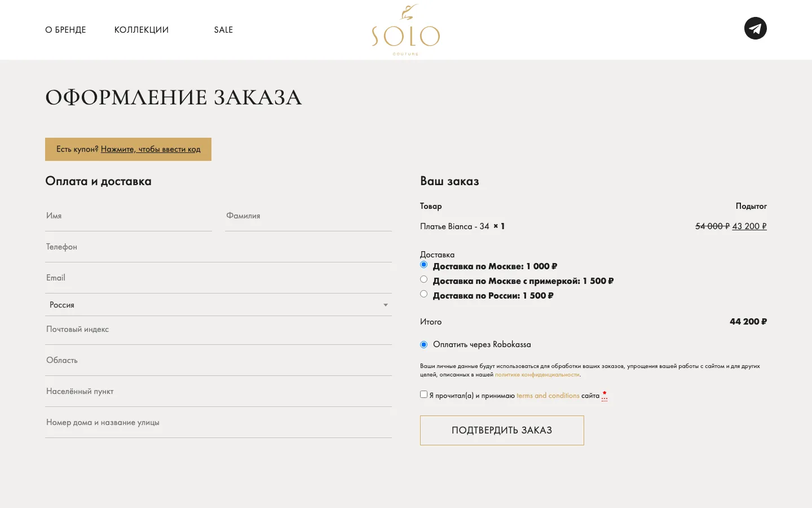Screen dimensions: 812x508
Task: Click the discounted price 43 200 ₽
Action: click(x=749, y=226)
